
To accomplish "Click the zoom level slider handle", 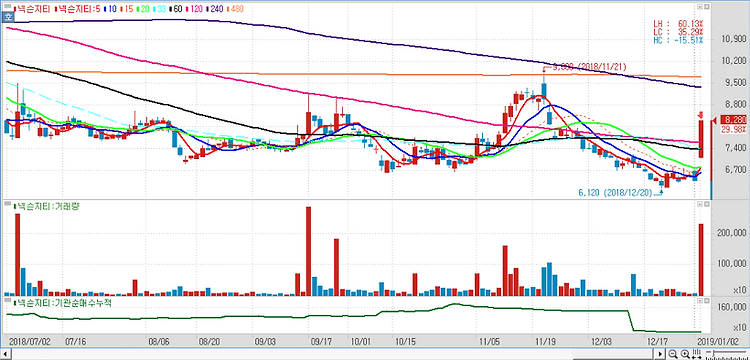I will pos(713,353).
